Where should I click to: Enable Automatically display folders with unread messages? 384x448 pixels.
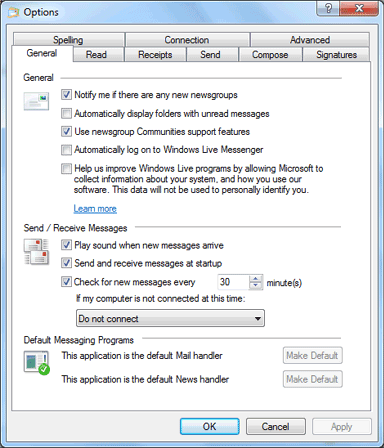[66, 113]
